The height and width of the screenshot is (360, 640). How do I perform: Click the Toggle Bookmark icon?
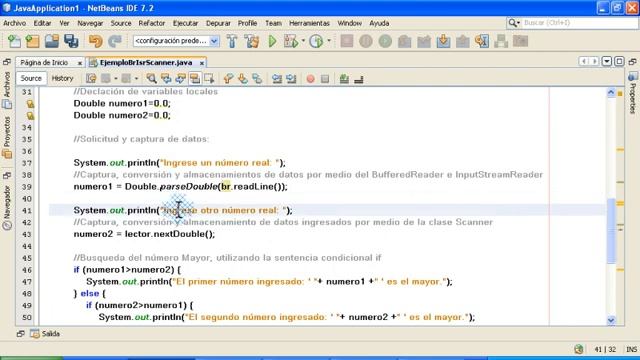tap(257, 78)
